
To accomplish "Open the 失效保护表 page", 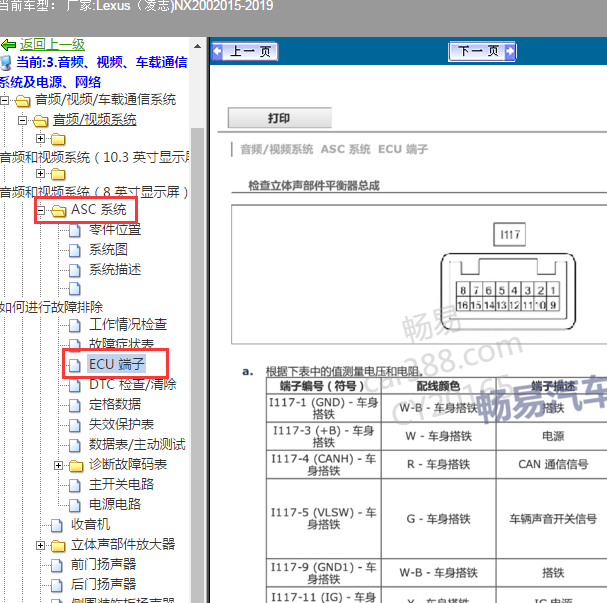I will tap(121, 424).
